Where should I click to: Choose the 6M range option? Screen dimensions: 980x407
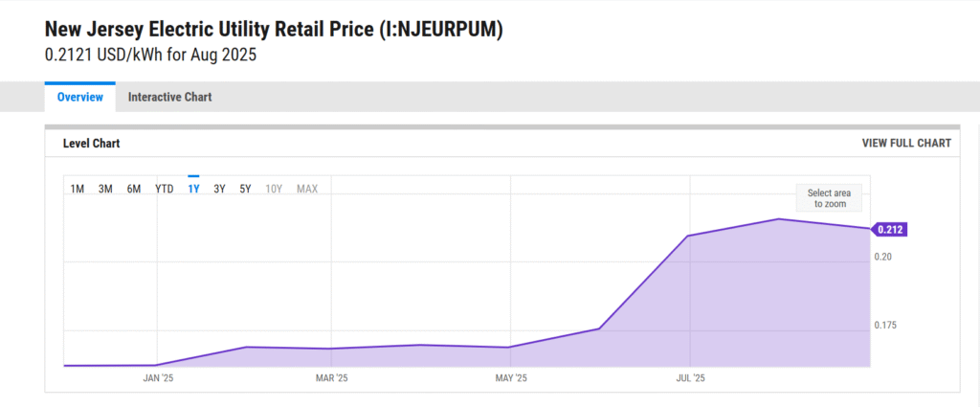click(134, 189)
